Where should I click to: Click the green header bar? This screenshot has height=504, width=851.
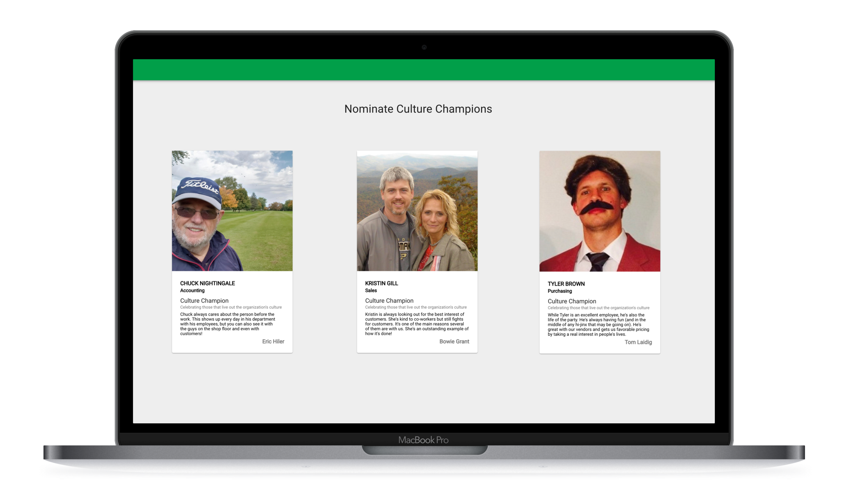tap(423, 70)
